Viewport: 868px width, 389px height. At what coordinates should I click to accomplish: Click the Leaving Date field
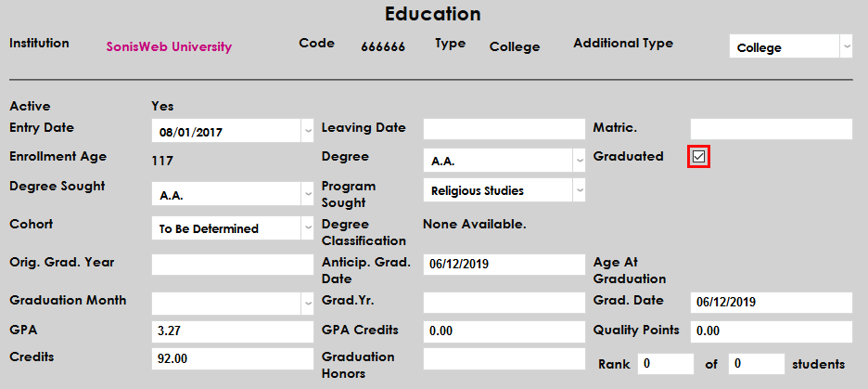(504, 129)
